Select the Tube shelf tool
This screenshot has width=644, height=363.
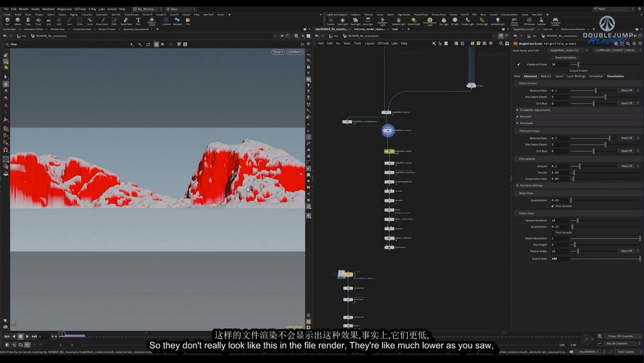coord(28,21)
